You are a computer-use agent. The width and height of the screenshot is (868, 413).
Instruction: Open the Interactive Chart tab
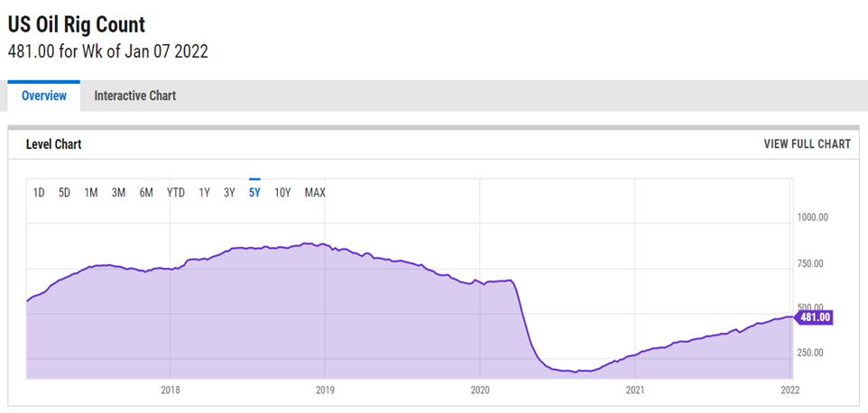coord(135,96)
